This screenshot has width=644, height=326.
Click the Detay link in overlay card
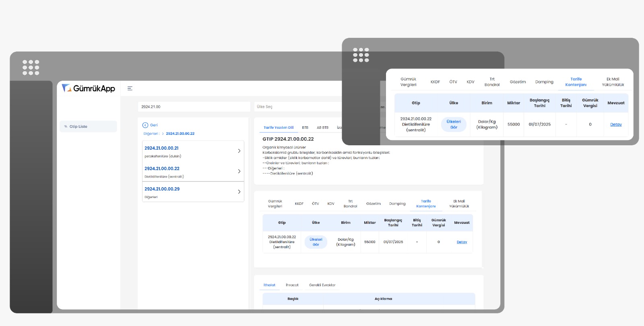[x=616, y=124]
